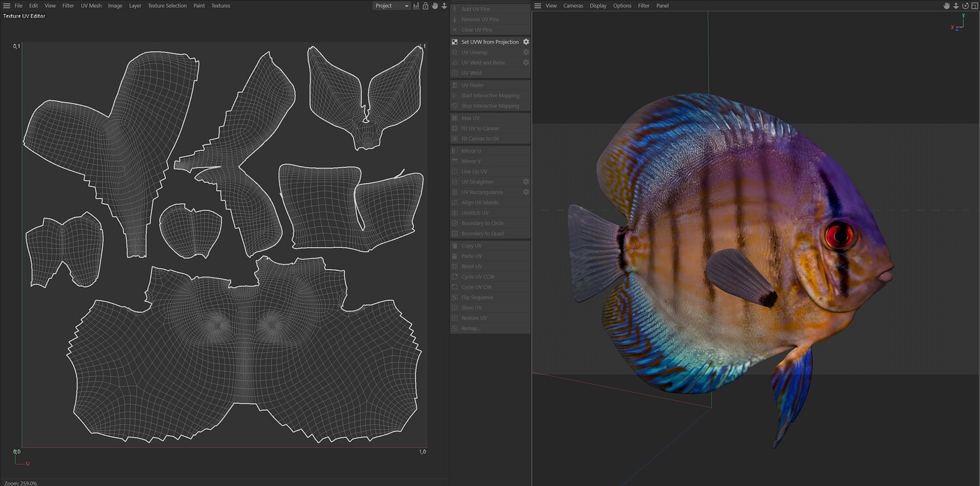Viewport: 980px width, 486px height.
Task: Click the Copy UV icon
Action: pos(455,246)
